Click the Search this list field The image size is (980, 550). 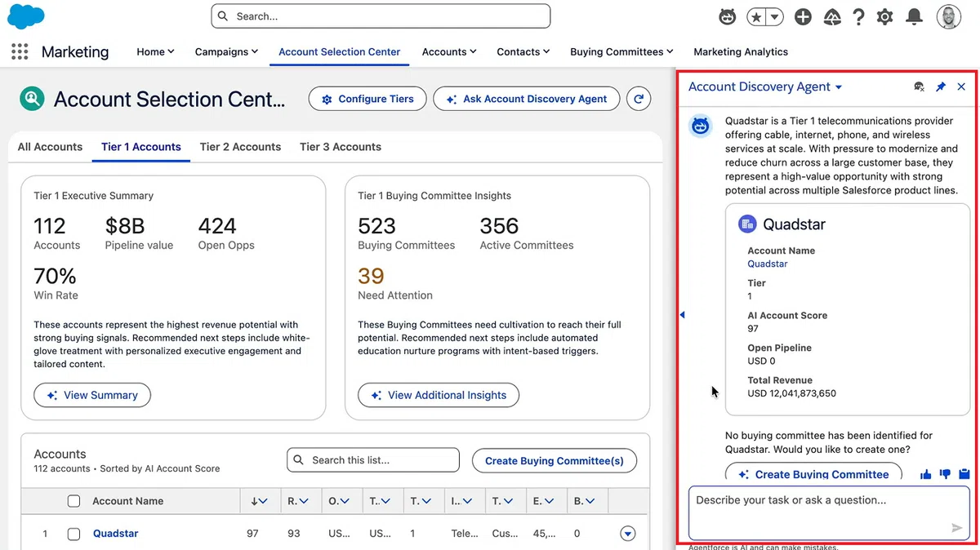373,460
